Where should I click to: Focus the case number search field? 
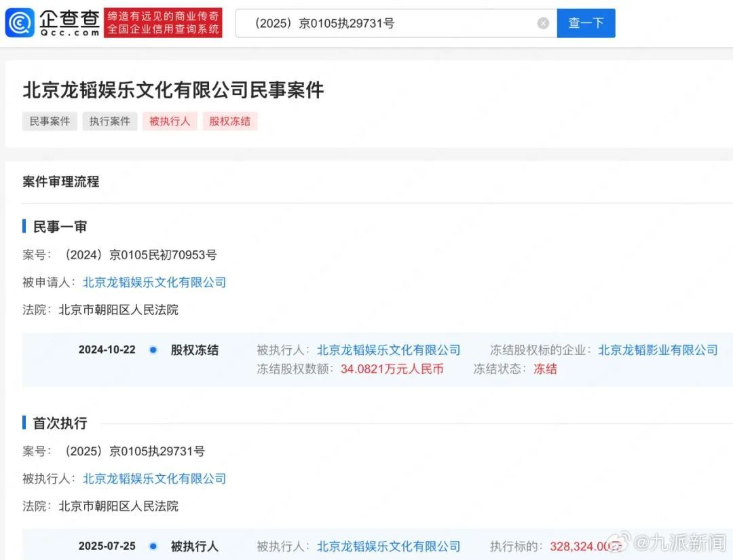pos(387,23)
